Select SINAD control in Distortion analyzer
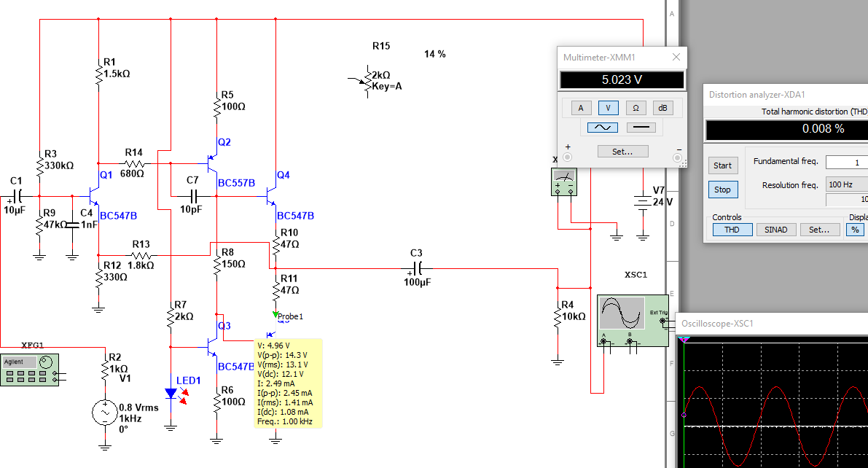868x468 pixels. pos(775,230)
